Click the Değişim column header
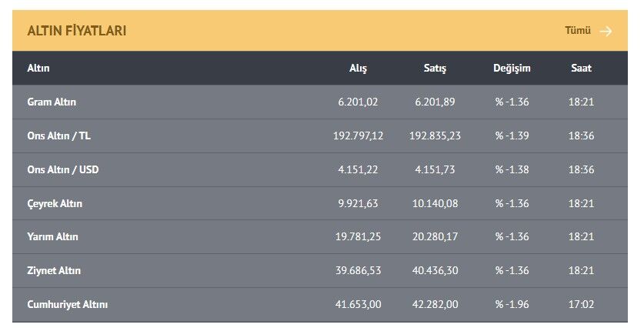644x328 pixels. point(512,69)
